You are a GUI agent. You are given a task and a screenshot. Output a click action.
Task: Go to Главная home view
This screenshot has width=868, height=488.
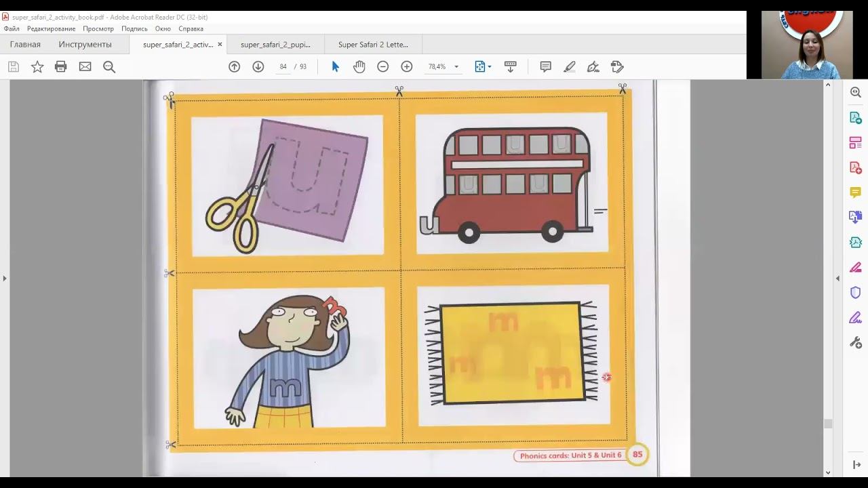pos(25,45)
